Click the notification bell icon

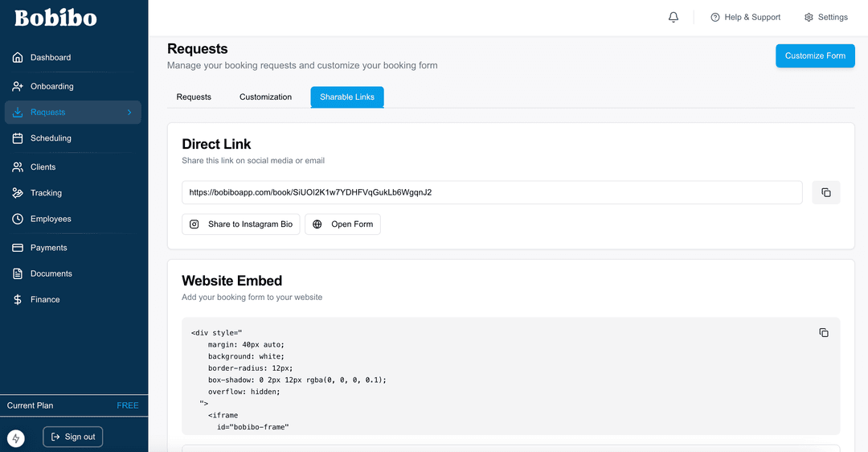[674, 18]
